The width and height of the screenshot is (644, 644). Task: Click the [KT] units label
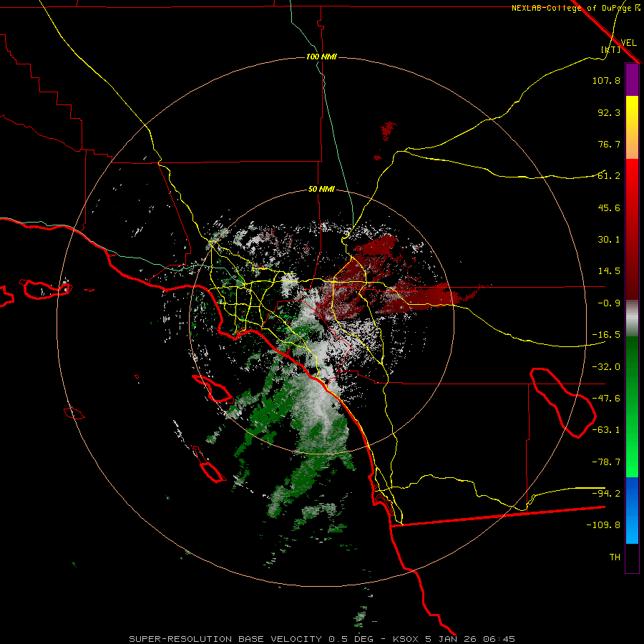click(x=610, y=49)
